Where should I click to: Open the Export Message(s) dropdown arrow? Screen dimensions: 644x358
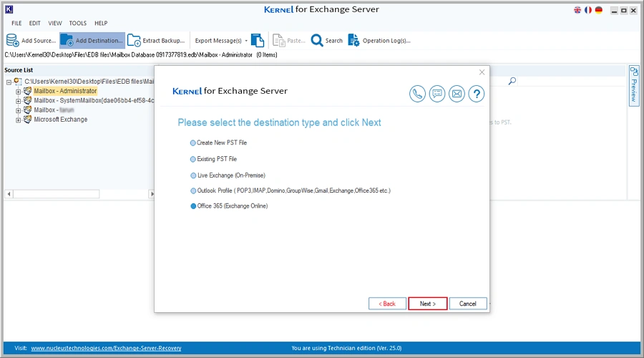pyautogui.click(x=246, y=41)
